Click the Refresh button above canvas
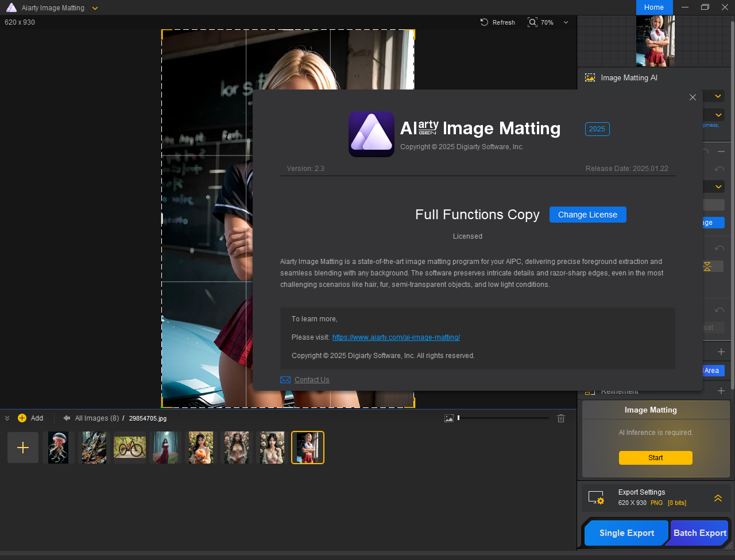The image size is (735, 560). 498,22
